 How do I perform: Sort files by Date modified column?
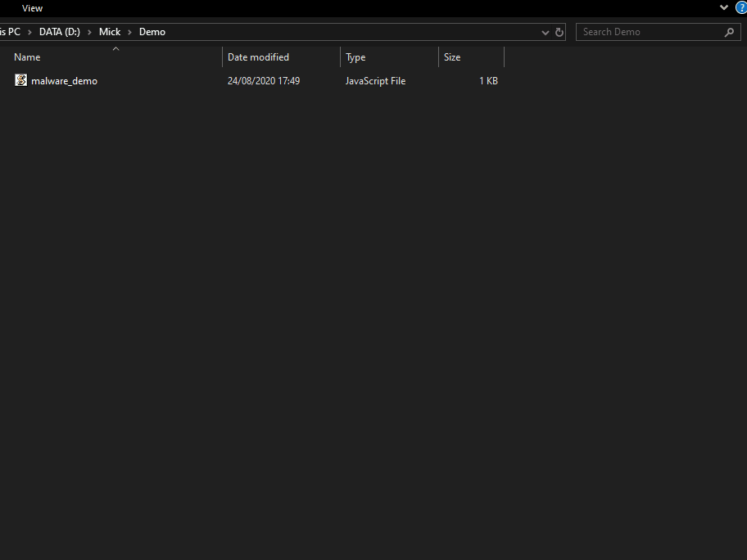(x=258, y=56)
